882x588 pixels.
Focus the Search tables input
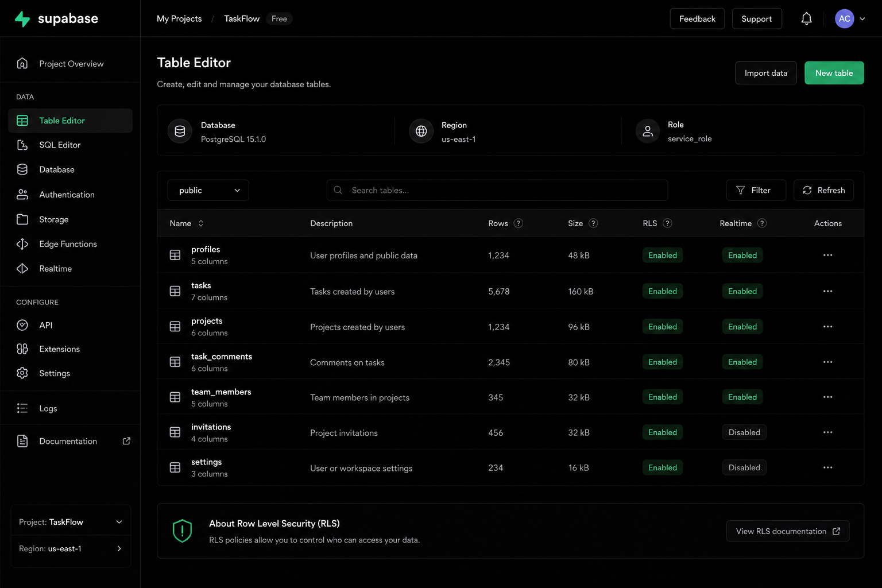click(497, 190)
